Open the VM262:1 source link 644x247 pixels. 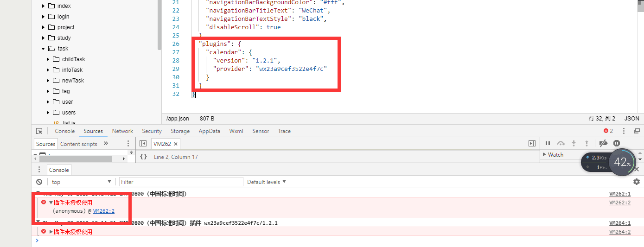coord(620,194)
